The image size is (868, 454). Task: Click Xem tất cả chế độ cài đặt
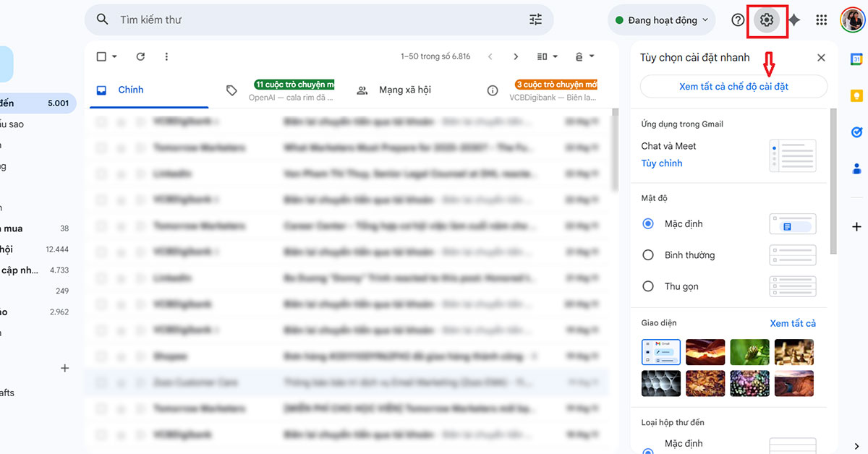[733, 86]
